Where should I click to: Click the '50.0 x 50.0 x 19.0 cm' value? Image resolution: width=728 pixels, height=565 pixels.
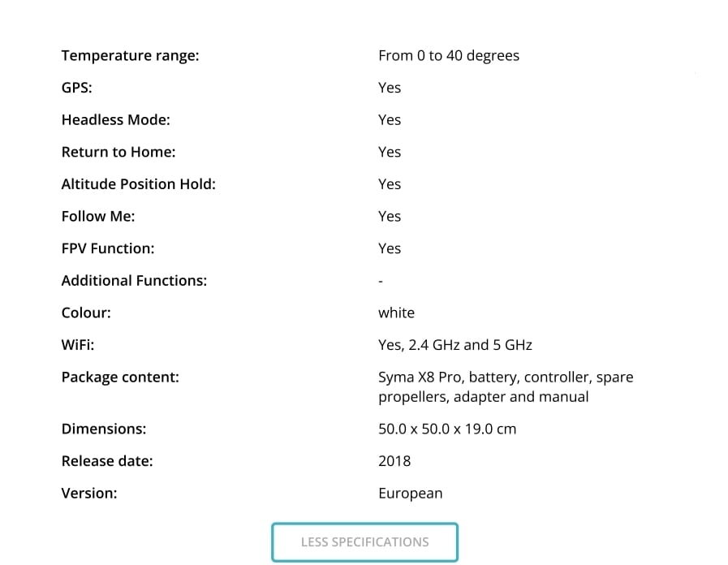(446, 429)
